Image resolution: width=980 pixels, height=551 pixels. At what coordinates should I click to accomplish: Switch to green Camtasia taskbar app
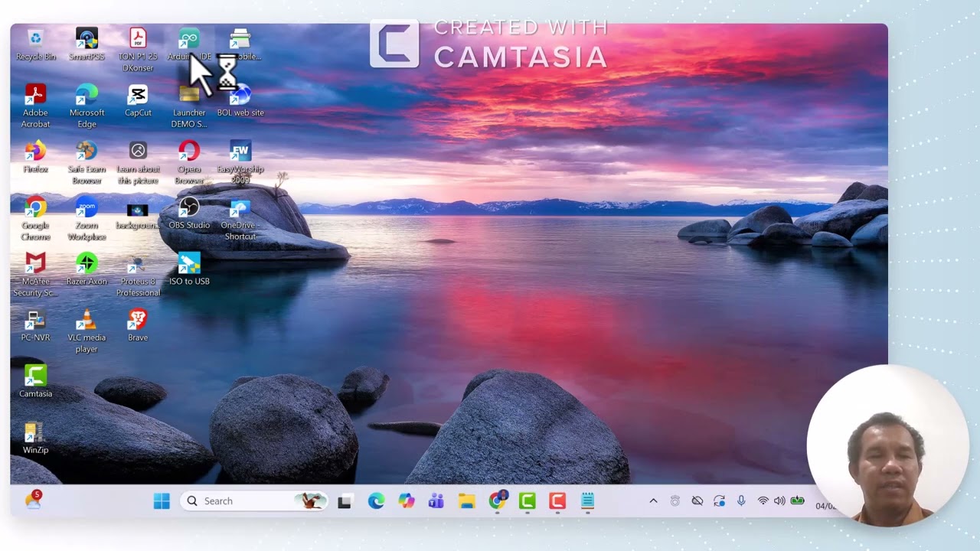click(x=527, y=501)
